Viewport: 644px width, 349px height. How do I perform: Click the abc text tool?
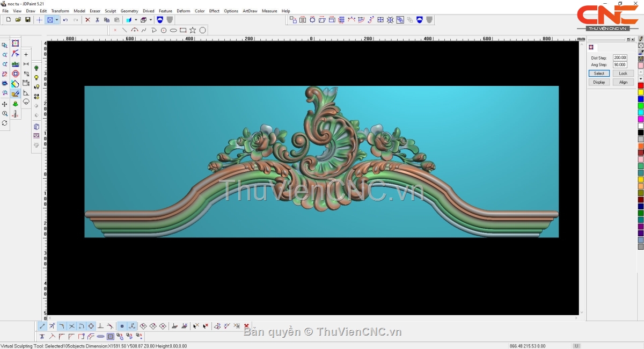click(x=15, y=64)
